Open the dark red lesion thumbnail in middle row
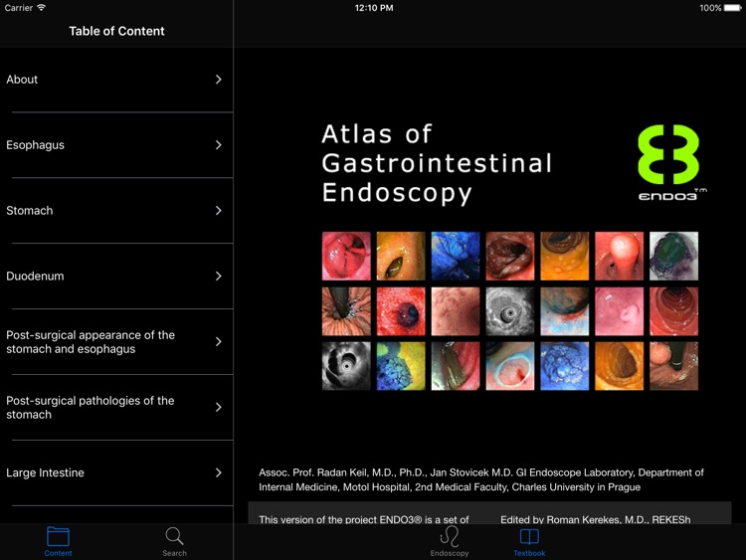This screenshot has width=746, height=560. click(401, 311)
